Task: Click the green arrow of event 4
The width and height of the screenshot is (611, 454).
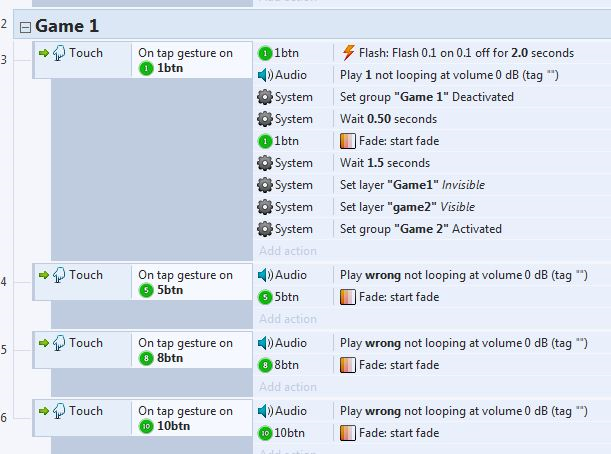Action: pos(43,276)
